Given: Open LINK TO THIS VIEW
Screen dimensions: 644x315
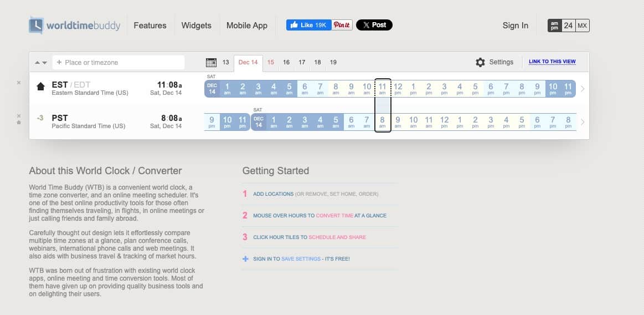Looking at the screenshot, I should 552,62.
